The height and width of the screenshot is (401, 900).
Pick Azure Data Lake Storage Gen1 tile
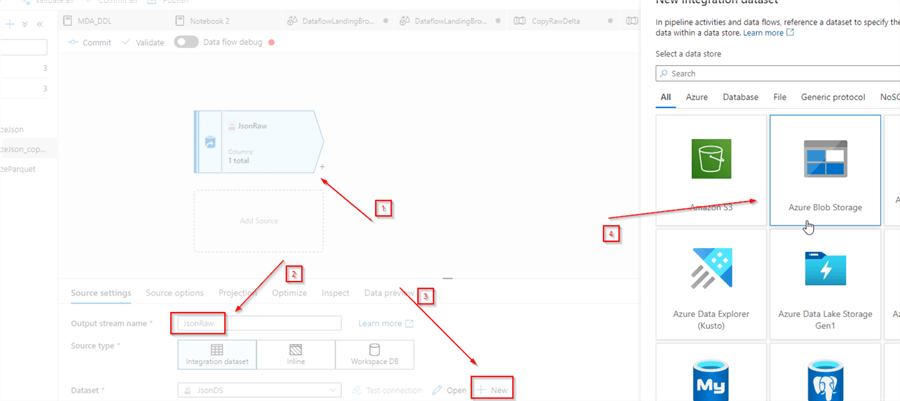pos(825,285)
